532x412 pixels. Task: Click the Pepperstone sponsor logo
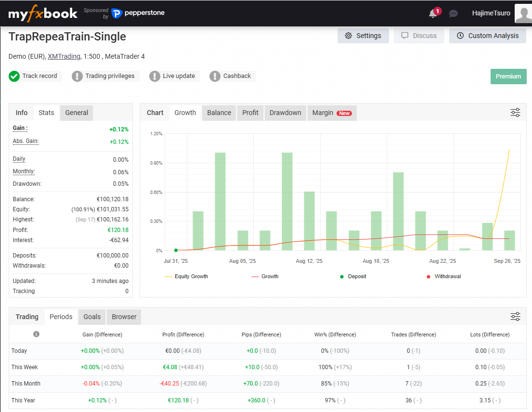(x=138, y=13)
